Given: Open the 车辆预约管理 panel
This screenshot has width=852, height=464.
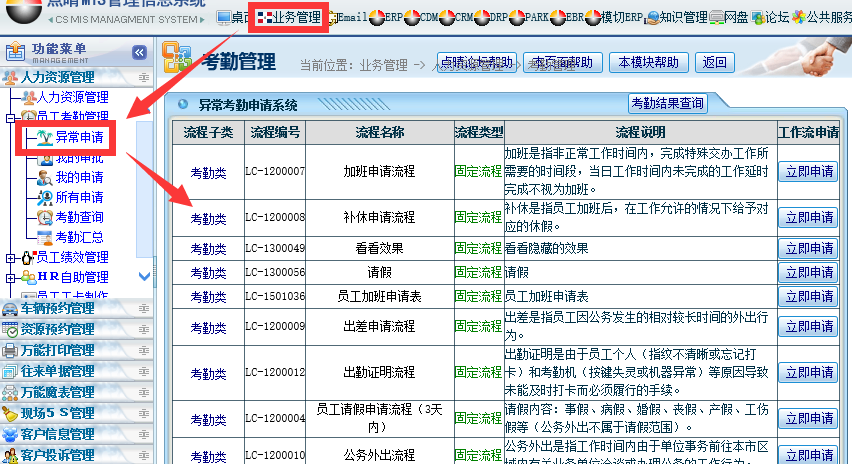Looking at the screenshot, I should coord(57,308).
